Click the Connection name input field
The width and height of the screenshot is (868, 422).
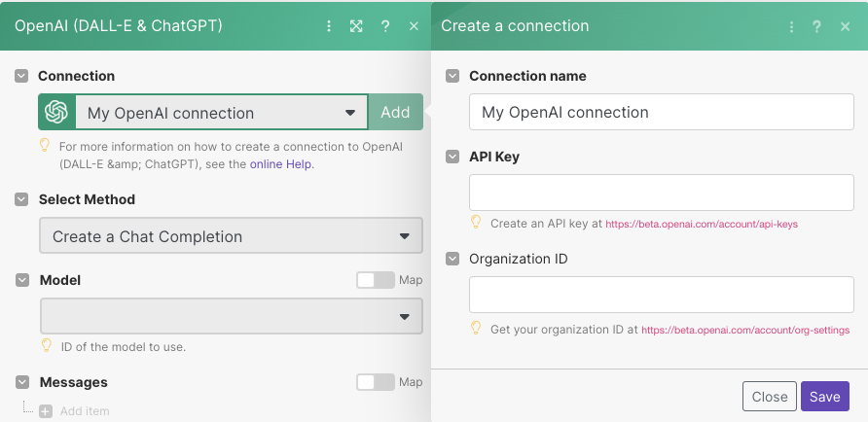click(662, 112)
